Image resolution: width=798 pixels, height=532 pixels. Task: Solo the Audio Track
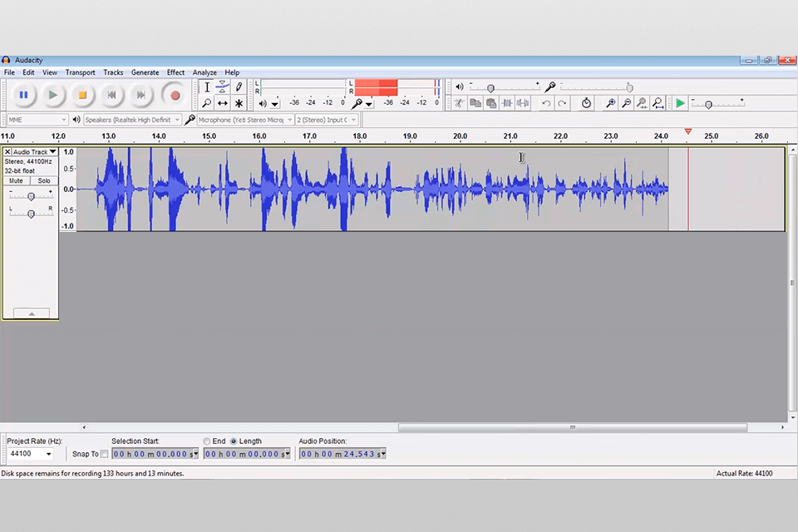point(44,180)
